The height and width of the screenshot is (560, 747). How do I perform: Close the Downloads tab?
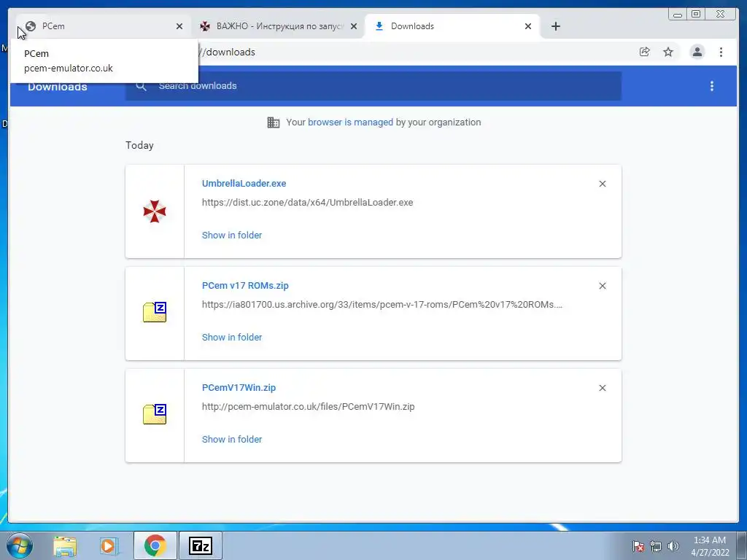pos(528,26)
